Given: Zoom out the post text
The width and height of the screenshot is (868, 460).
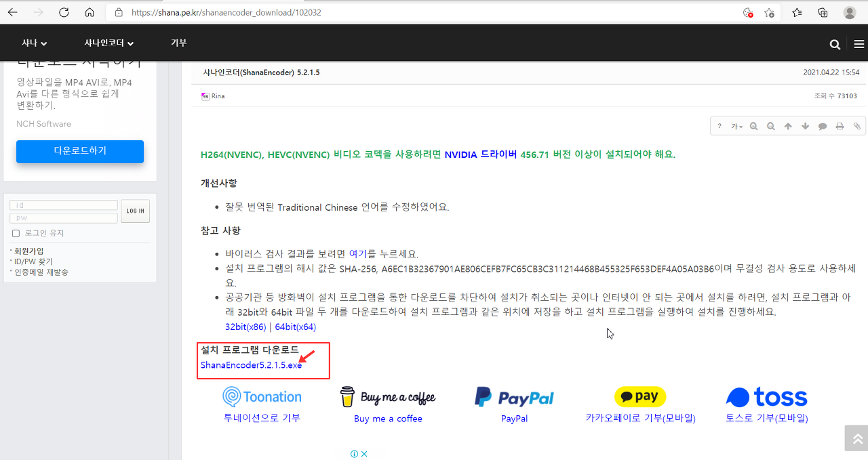Looking at the screenshot, I should [x=770, y=127].
